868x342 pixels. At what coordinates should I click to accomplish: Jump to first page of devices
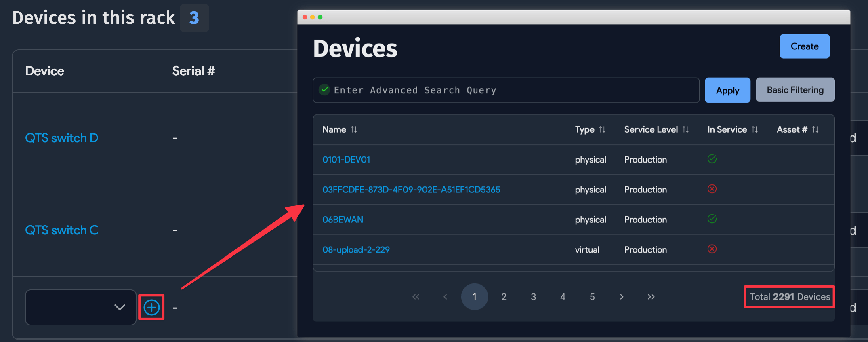pos(416,297)
